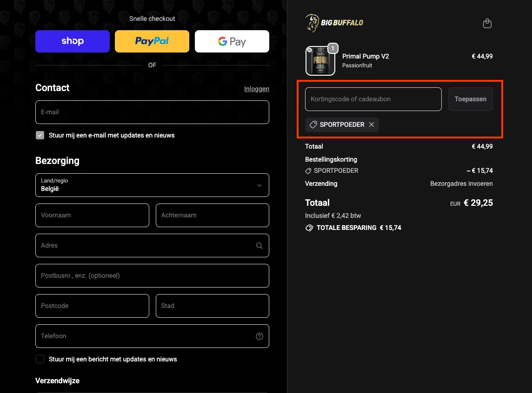Select Google Pay express checkout
532x393 pixels.
[x=232, y=41]
